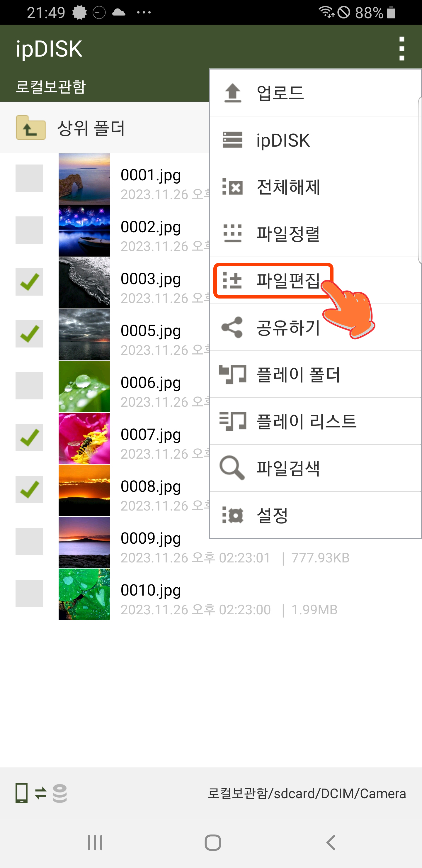Screen dimensions: 422x868
Task: Tap the 파일검색 magnifier icon
Action: tap(232, 468)
